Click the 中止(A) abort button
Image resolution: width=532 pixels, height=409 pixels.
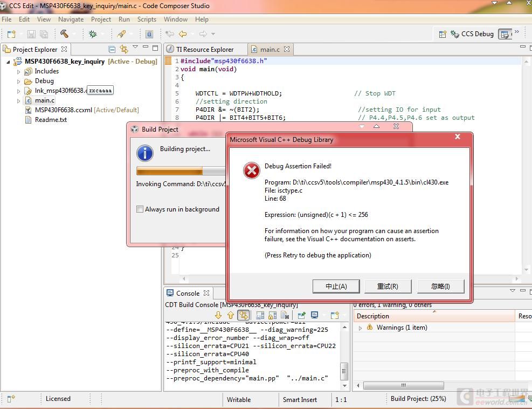click(x=336, y=287)
